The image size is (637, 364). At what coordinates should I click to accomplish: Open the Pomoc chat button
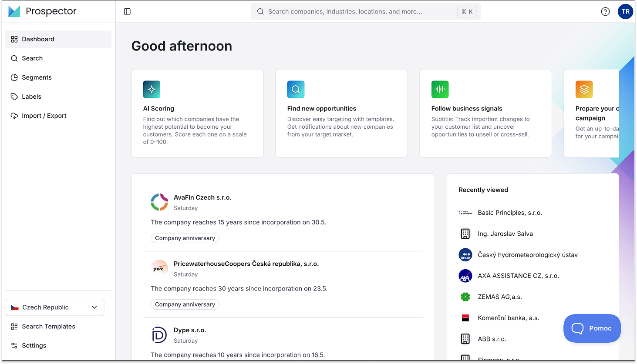pyautogui.click(x=592, y=328)
